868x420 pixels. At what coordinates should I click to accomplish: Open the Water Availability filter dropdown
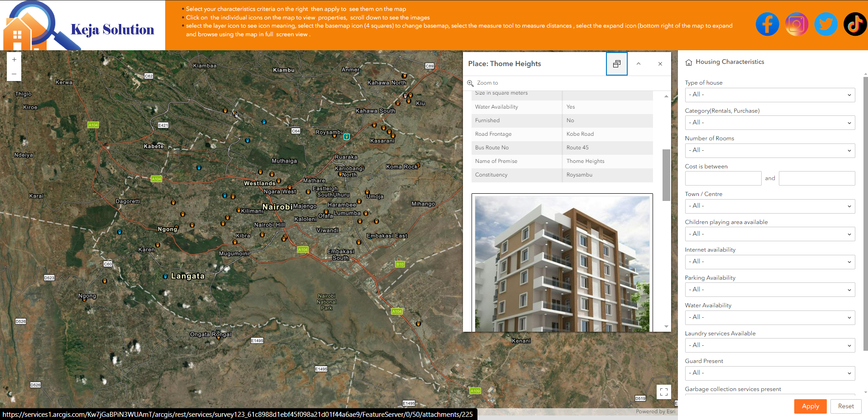tap(769, 317)
